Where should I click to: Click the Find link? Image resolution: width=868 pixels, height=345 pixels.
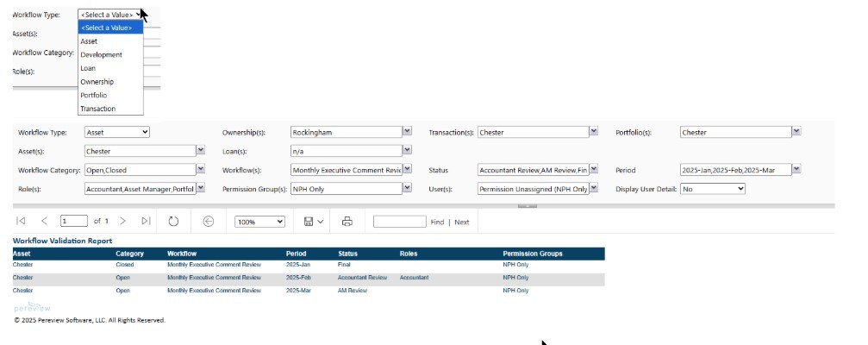click(x=437, y=223)
